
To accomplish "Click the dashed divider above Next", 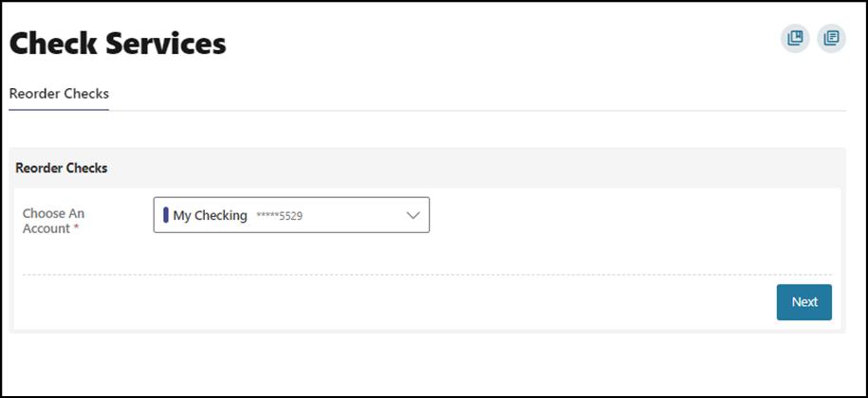I will (x=427, y=275).
